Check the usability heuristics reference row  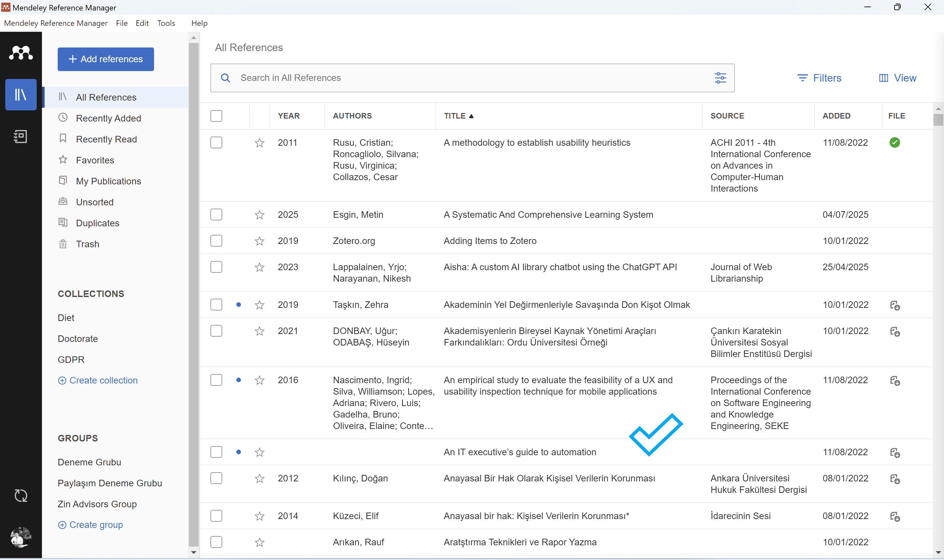(x=216, y=143)
